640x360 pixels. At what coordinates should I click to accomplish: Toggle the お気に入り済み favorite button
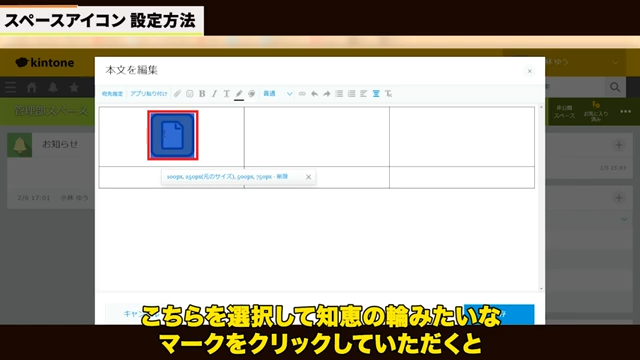coord(596,111)
